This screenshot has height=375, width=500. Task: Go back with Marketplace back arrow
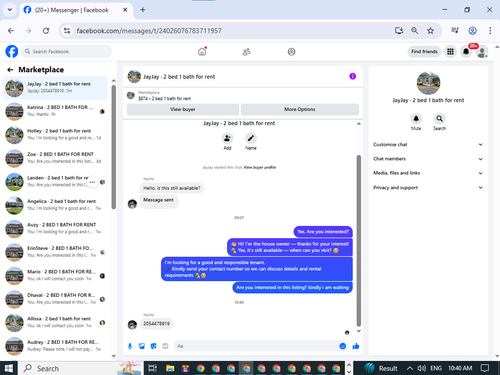10,70
